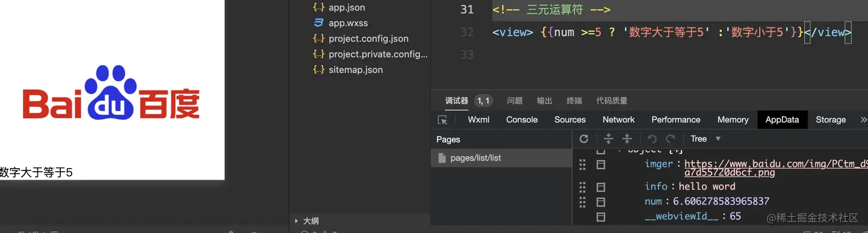Click the app.wxss CSS file icon
Viewport: 868px width, 233px height.
319,24
